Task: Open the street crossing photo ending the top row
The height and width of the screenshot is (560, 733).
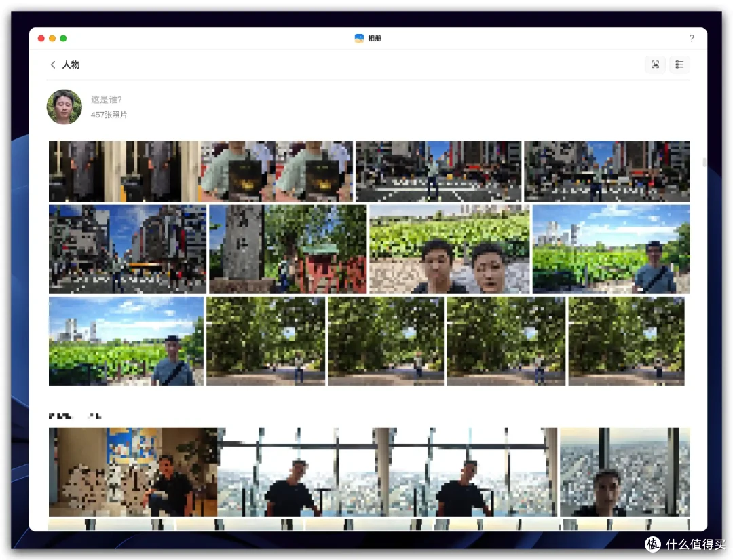Action: point(607,171)
